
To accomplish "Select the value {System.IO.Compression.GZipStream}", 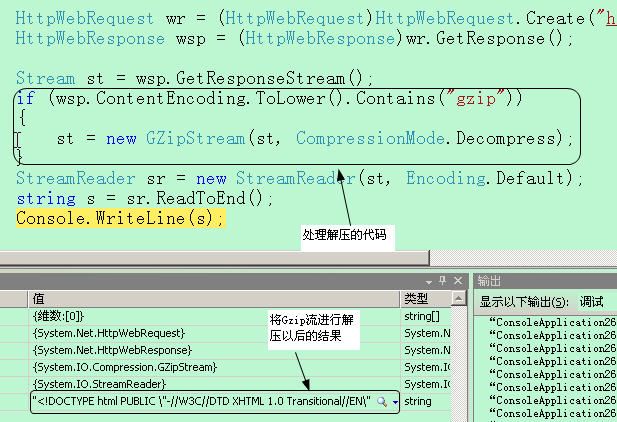I will (x=125, y=367).
